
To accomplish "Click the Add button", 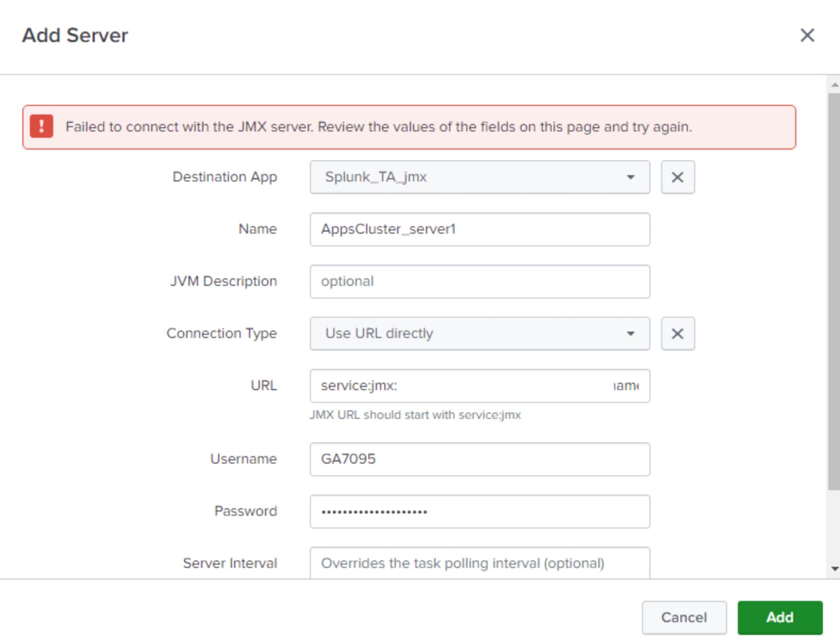I will 780,617.
